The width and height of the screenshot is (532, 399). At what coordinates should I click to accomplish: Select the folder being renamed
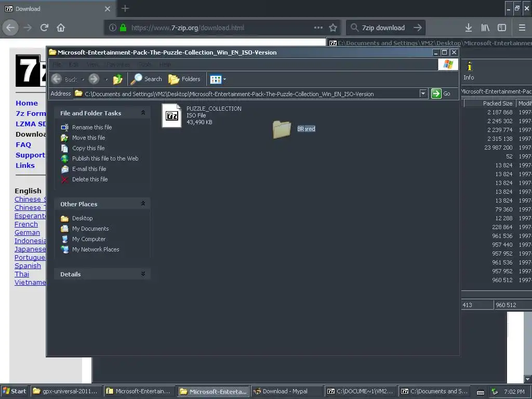pyautogui.click(x=282, y=129)
